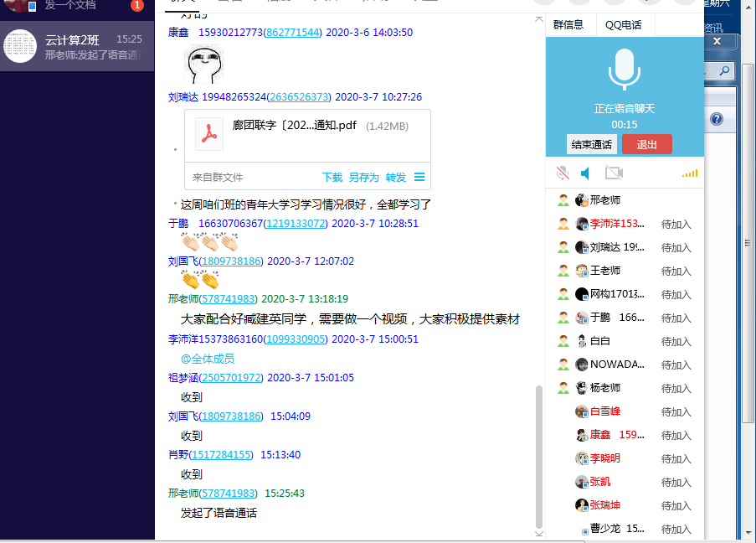This screenshot has width=756, height=543.
Task: Click the cartoon face sticker from 康鑫
Action: tap(204, 65)
